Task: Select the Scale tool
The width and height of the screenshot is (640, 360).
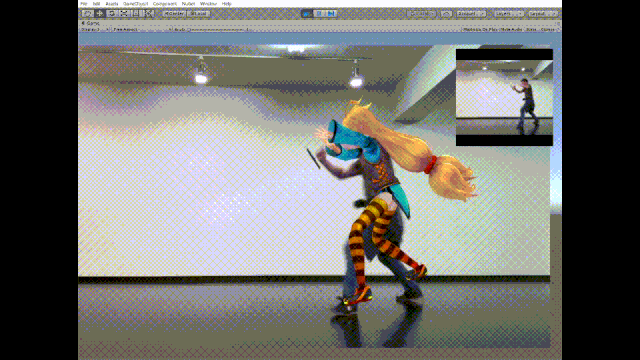Action: [124, 13]
